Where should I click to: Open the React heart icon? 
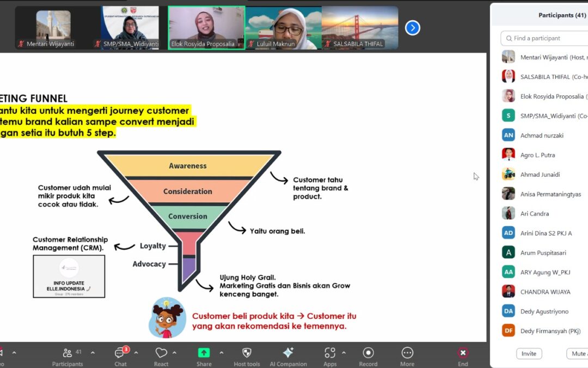[161, 353]
